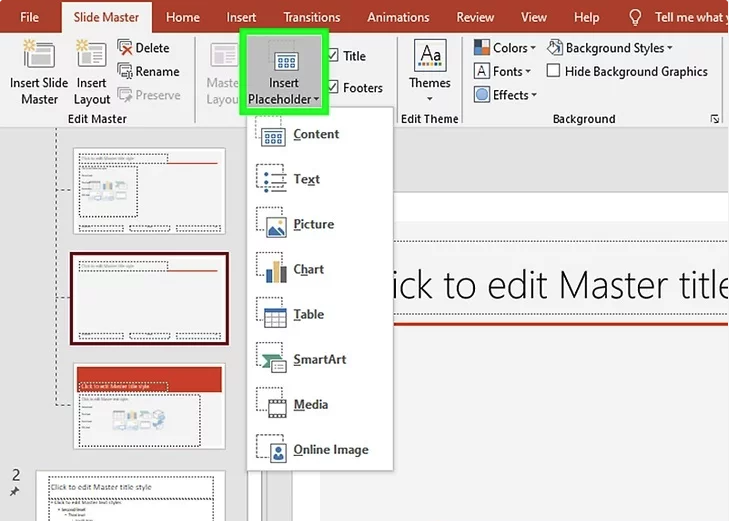
Task: Choose the Content placeholder option
Action: click(320, 134)
